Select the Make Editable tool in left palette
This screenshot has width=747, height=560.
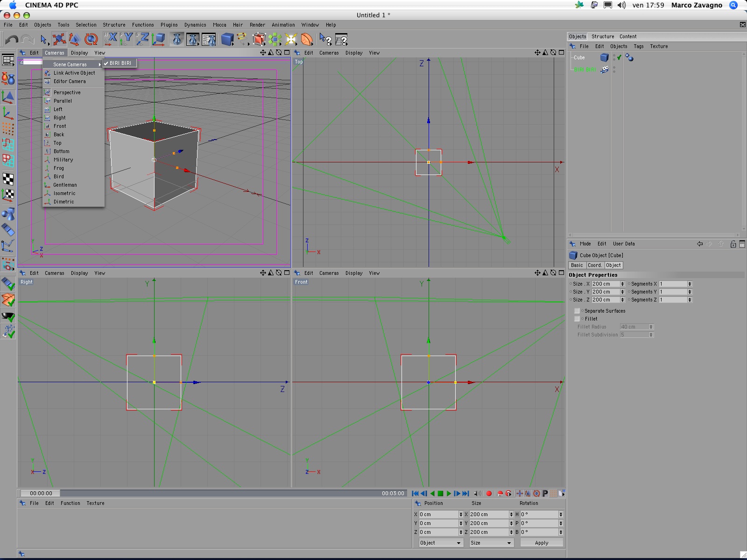point(8,78)
